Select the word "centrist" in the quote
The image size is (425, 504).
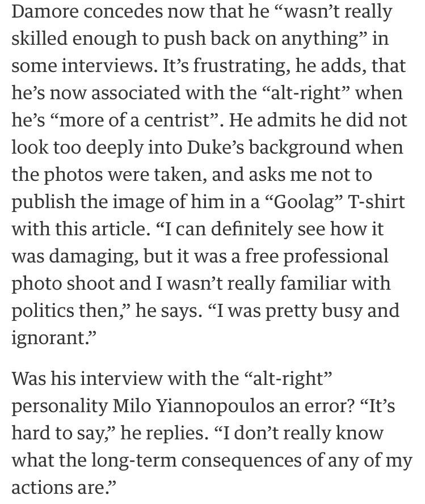click(x=177, y=121)
